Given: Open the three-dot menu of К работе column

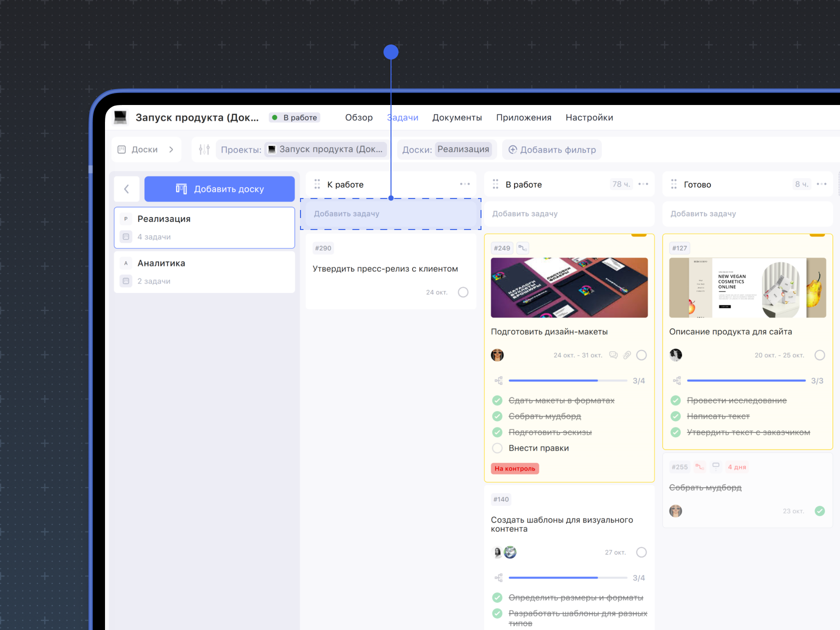Looking at the screenshot, I should (464, 184).
